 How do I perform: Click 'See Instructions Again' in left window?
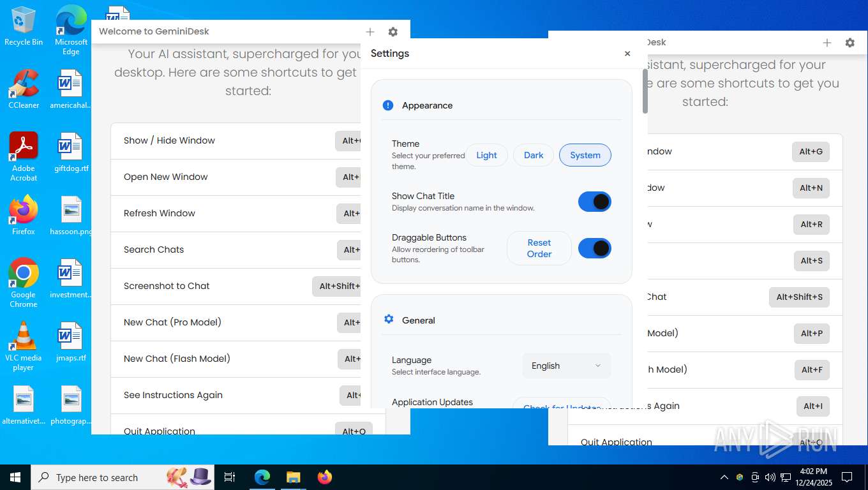coord(236,396)
